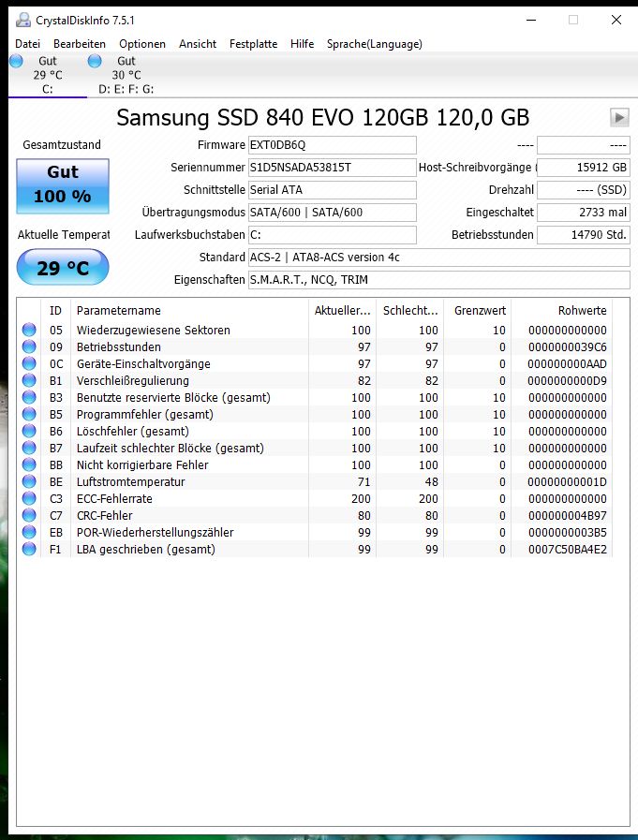Click status orb of ECC-Fehlerrate row

click(29, 499)
